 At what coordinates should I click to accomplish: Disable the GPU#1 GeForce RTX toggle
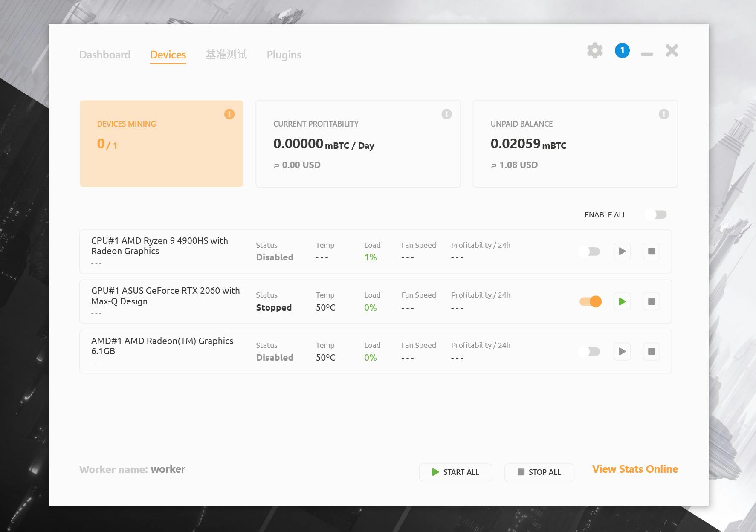[x=590, y=302]
